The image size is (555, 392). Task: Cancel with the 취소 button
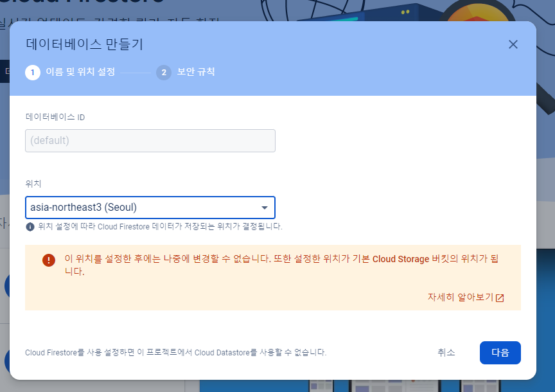click(x=446, y=352)
